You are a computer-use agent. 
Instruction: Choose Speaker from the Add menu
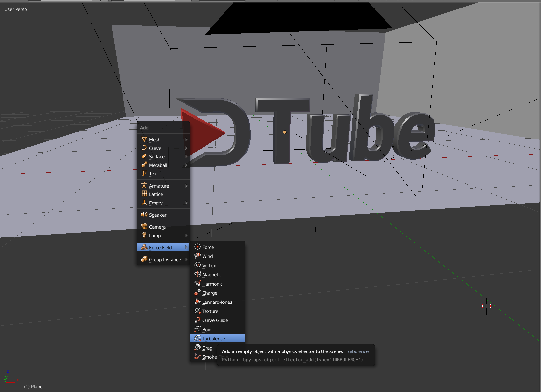pos(163,215)
